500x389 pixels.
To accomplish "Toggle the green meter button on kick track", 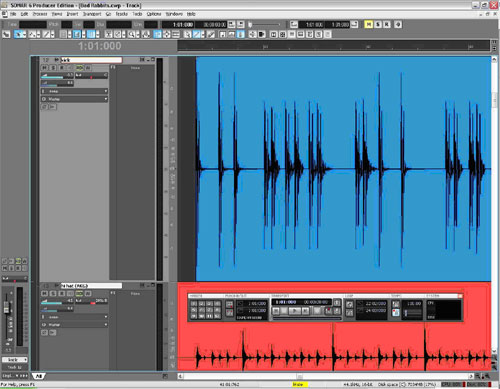I will [x=79, y=68].
